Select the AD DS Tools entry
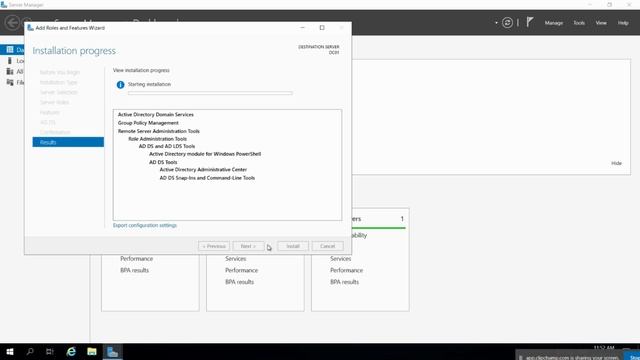Image resolution: width=640 pixels, height=360 pixels. pos(163,162)
